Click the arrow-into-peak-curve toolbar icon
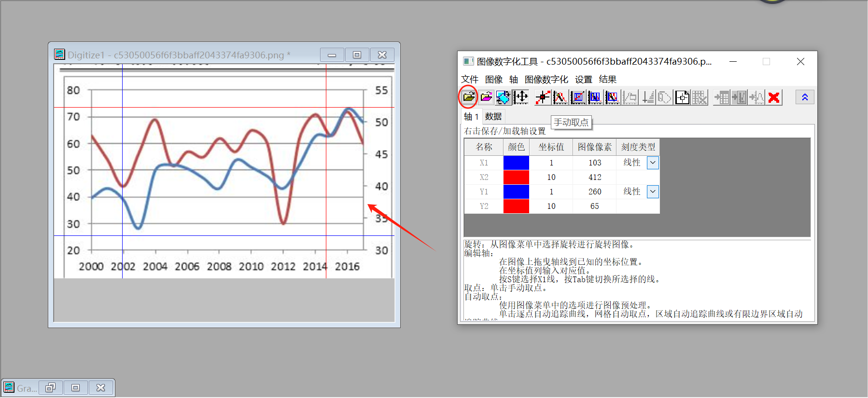This screenshot has height=398, width=868. point(756,97)
